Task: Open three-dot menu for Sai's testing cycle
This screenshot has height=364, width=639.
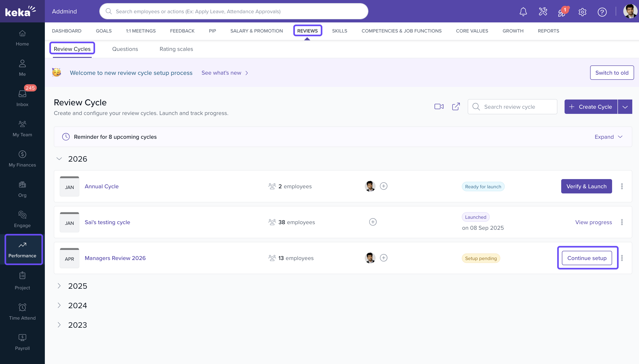Action: [622, 222]
